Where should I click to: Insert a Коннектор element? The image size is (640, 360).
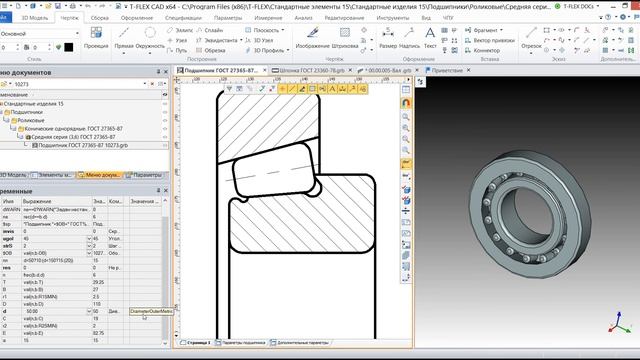click(x=482, y=50)
